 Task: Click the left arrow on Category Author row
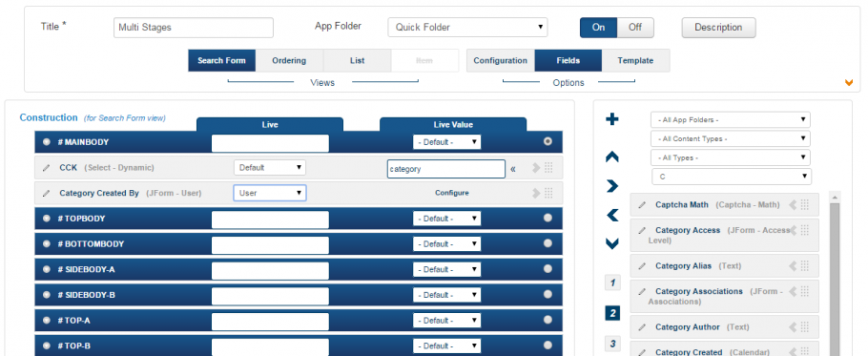pyautogui.click(x=793, y=326)
